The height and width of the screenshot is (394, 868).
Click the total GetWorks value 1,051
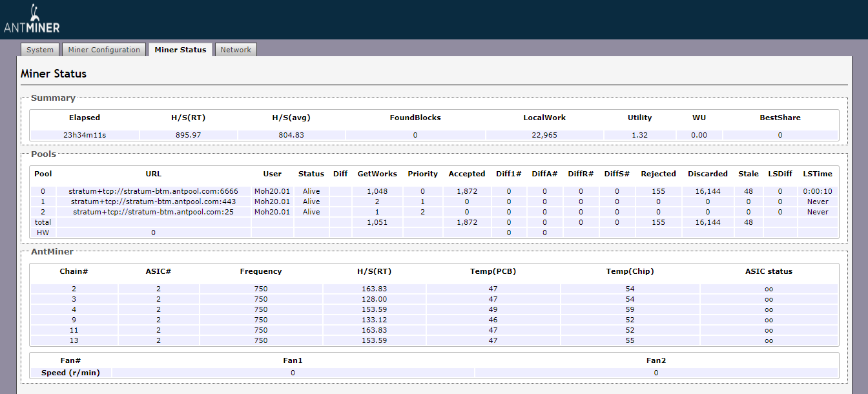point(377,222)
